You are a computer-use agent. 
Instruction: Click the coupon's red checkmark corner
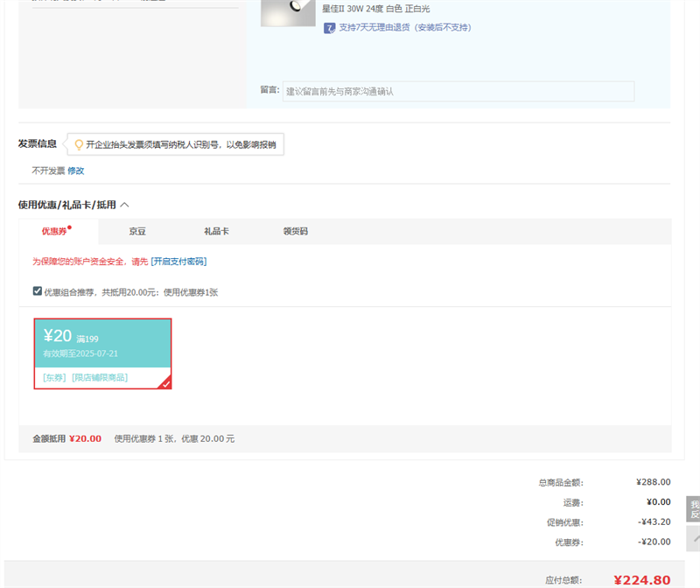coord(164,381)
